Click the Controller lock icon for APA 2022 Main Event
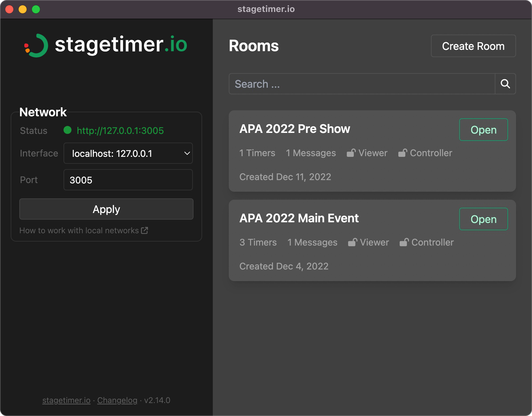 (x=405, y=242)
